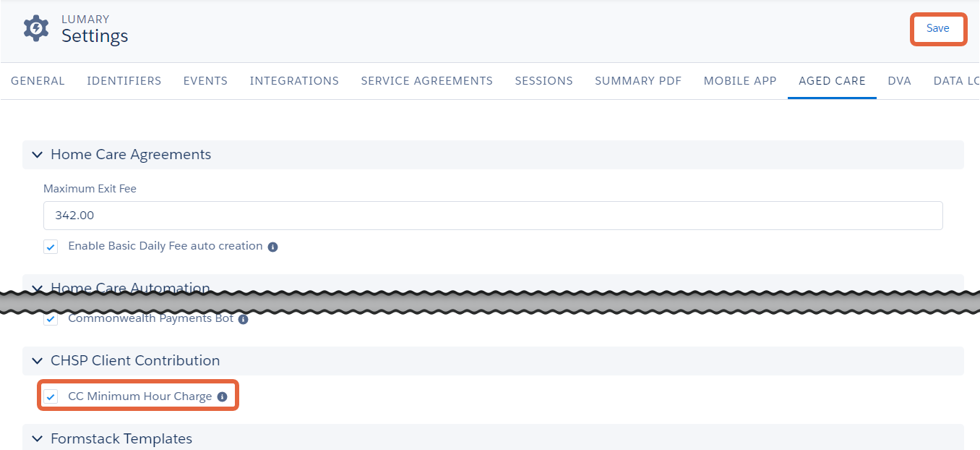Open the Mobile App tab
The width and height of the screenshot is (980, 450).
740,81
